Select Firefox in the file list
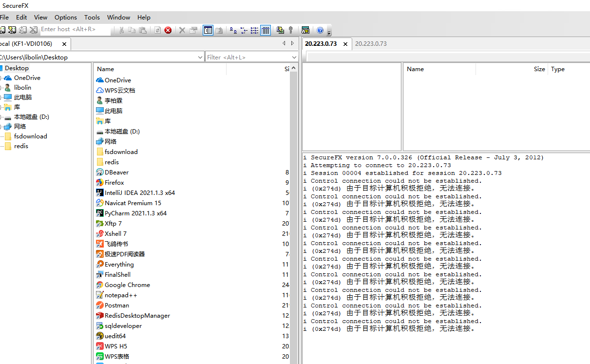The image size is (590, 364). click(114, 182)
